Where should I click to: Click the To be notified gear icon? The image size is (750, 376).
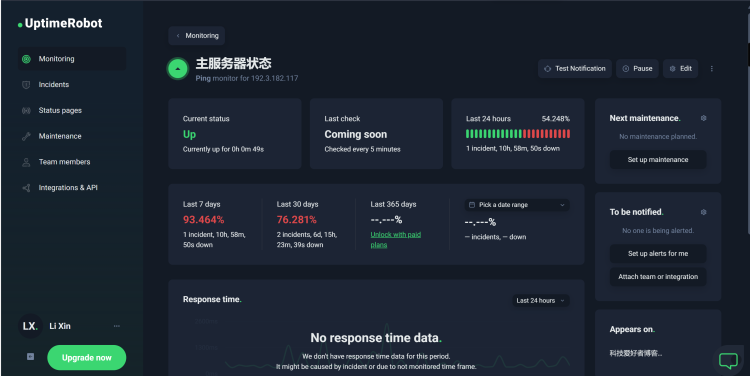[x=703, y=212]
